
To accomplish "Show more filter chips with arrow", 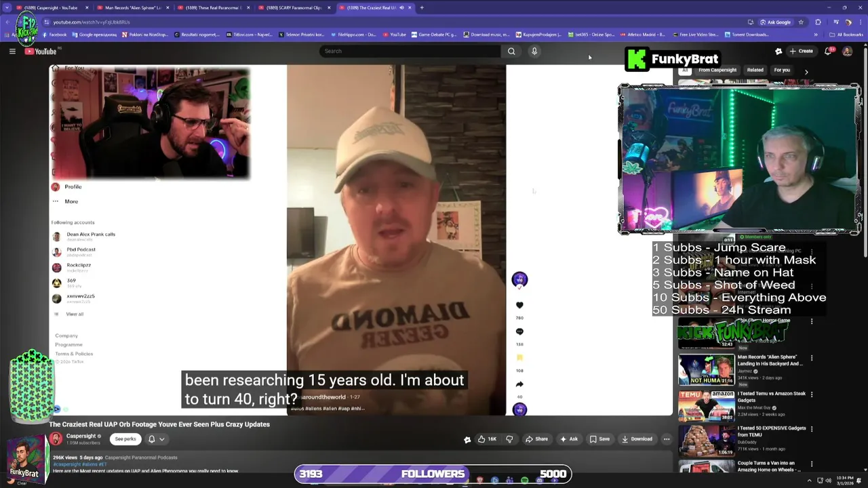I will point(806,71).
